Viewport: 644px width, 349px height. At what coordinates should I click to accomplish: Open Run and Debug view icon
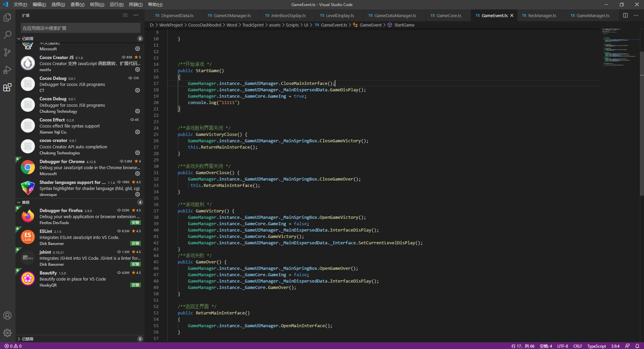click(7, 70)
